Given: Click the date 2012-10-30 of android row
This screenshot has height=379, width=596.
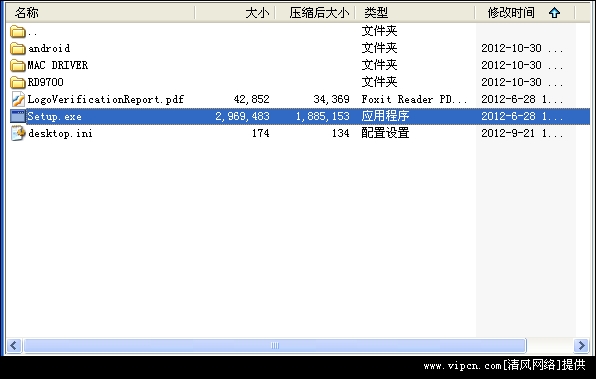Looking at the screenshot, I should click(522, 49).
